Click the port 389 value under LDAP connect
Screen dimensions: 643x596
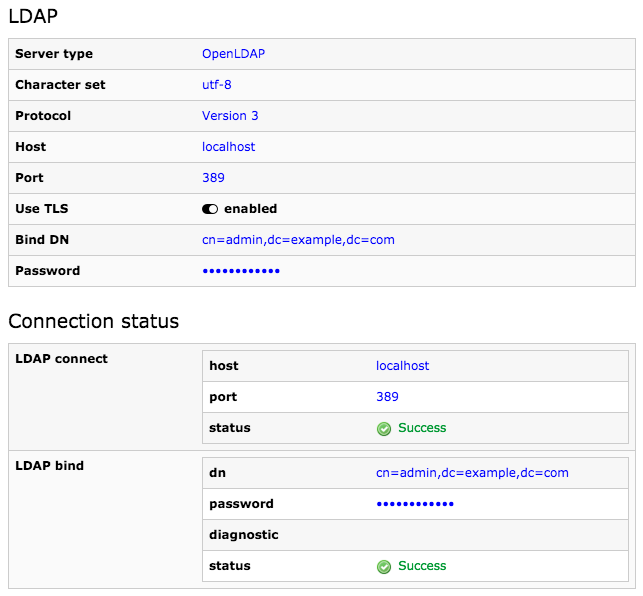pyautogui.click(x=387, y=397)
